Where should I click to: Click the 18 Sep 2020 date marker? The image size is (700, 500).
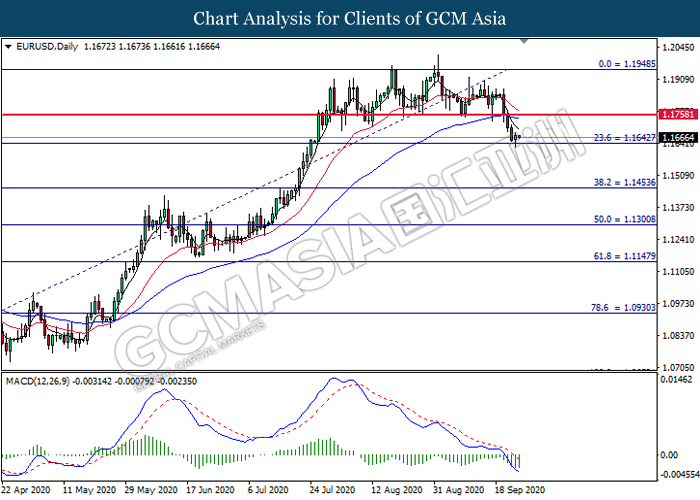[x=520, y=491]
